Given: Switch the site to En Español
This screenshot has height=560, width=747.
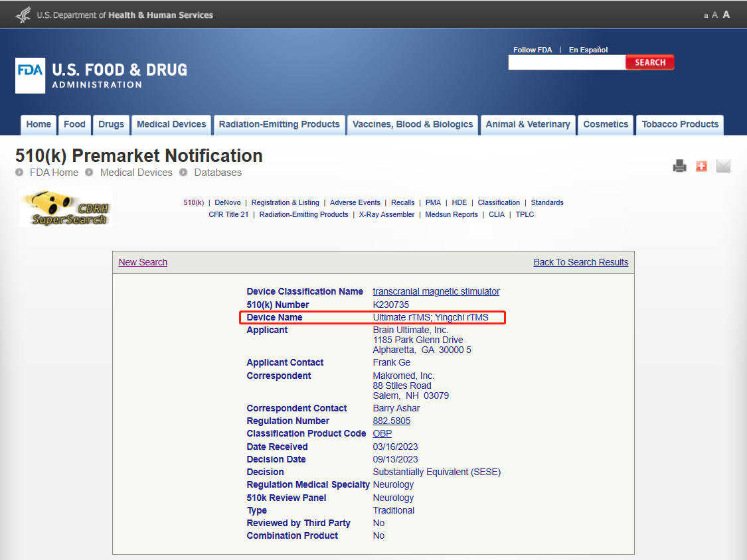Looking at the screenshot, I should (x=588, y=50).
